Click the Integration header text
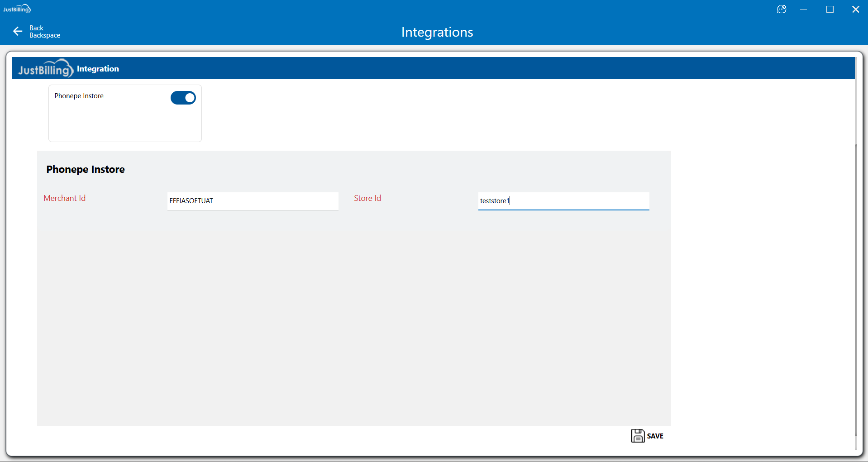868x462 pixels. 98,69
